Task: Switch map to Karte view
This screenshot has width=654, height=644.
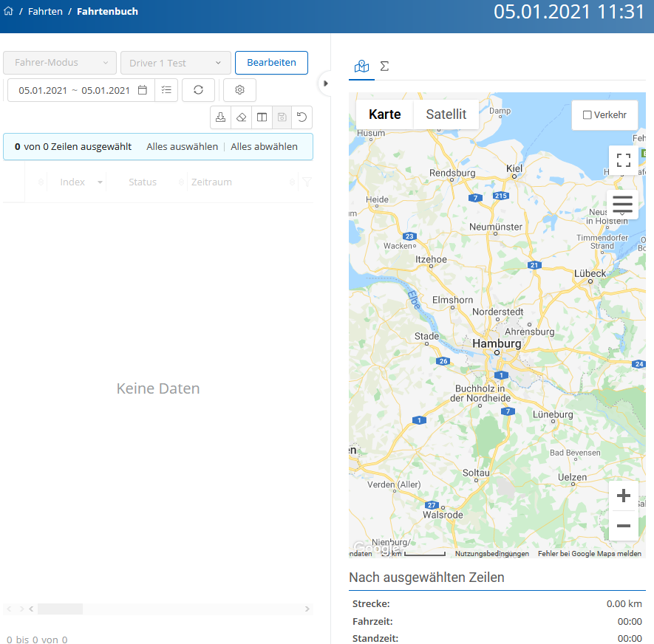Action: pyautogui.click(x=384, y=114)
